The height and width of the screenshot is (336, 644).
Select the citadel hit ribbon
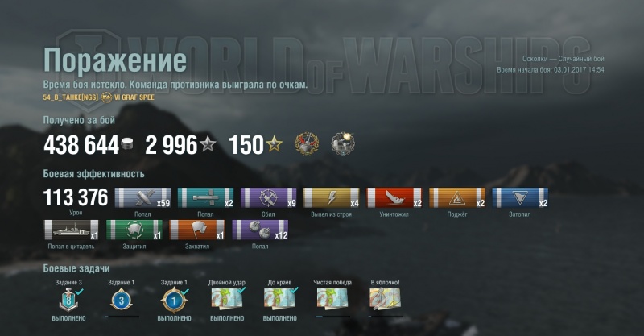pos(72,230)
